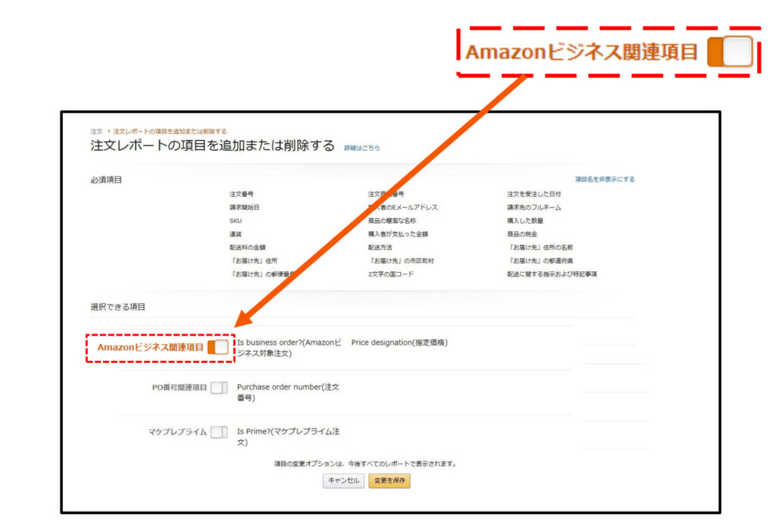776x532 pixels.
Task: Click the 商品の税金 field name
Action: pos(522,234)
